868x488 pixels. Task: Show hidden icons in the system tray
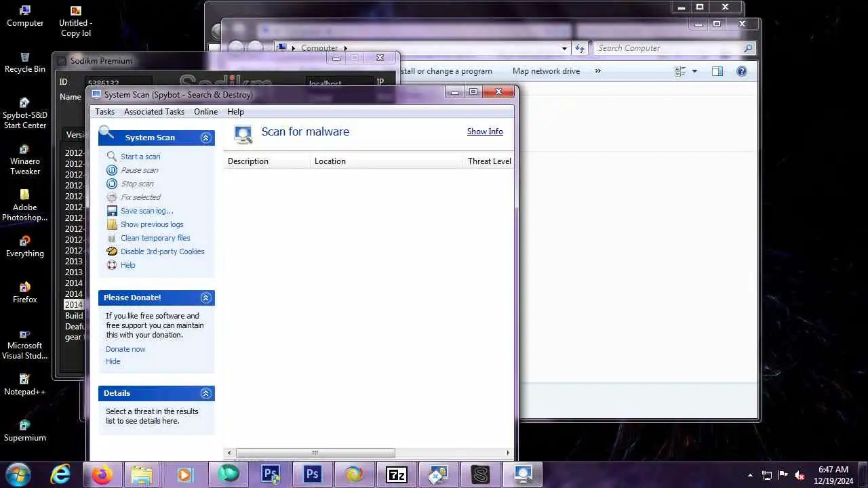[x=750, y=475]
